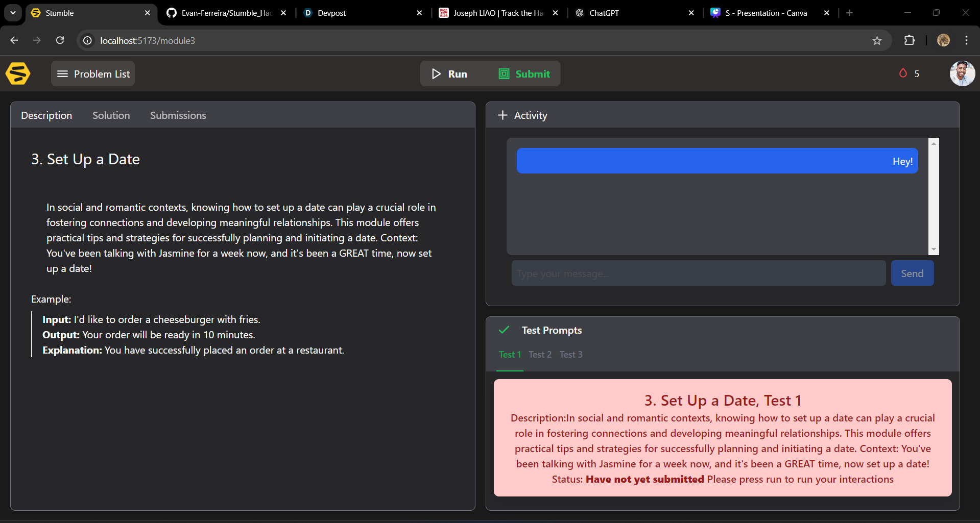Close the GitHub Stumble_Hack tab
The height and width of the screenshot is (523, 980).
click(x=283, y=13)
